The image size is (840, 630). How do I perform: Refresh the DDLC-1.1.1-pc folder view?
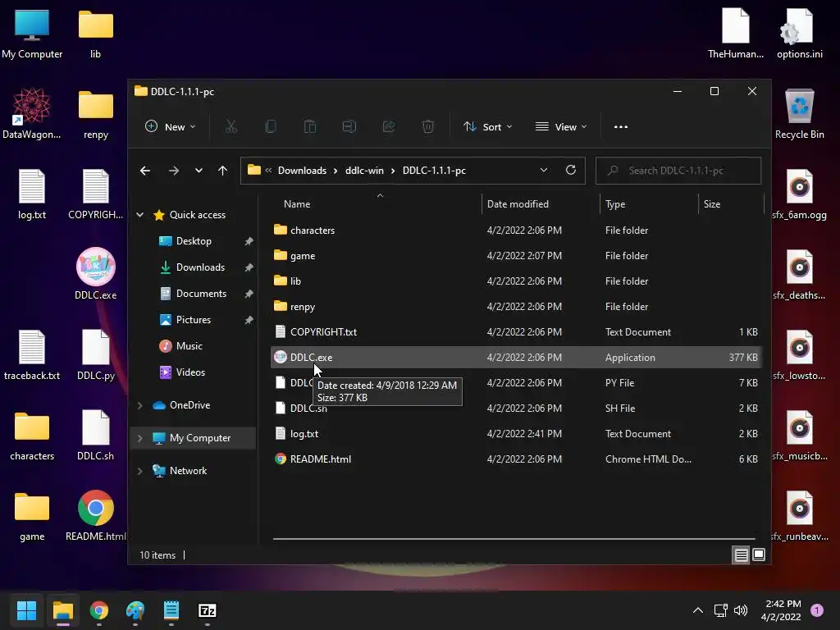(x=571, y=171)
